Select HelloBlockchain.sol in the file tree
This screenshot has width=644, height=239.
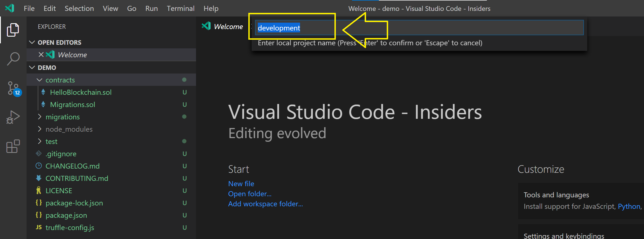click(81, 92)
